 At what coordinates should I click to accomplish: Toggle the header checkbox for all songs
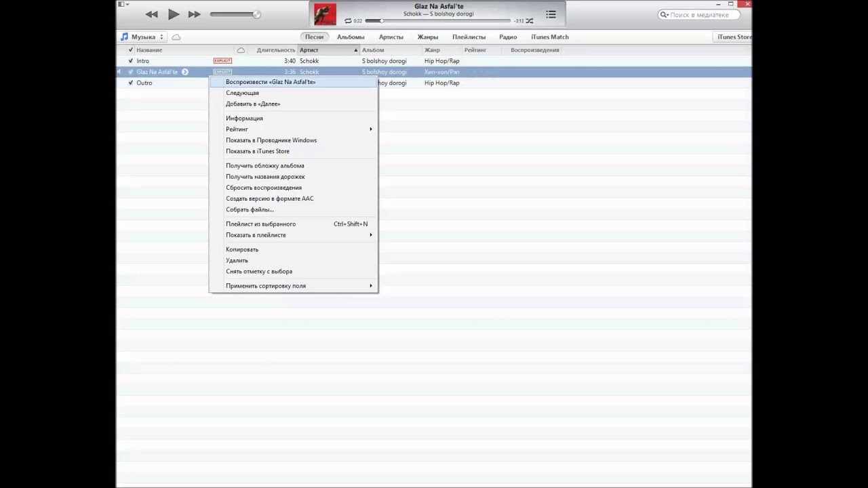(131, 49)
